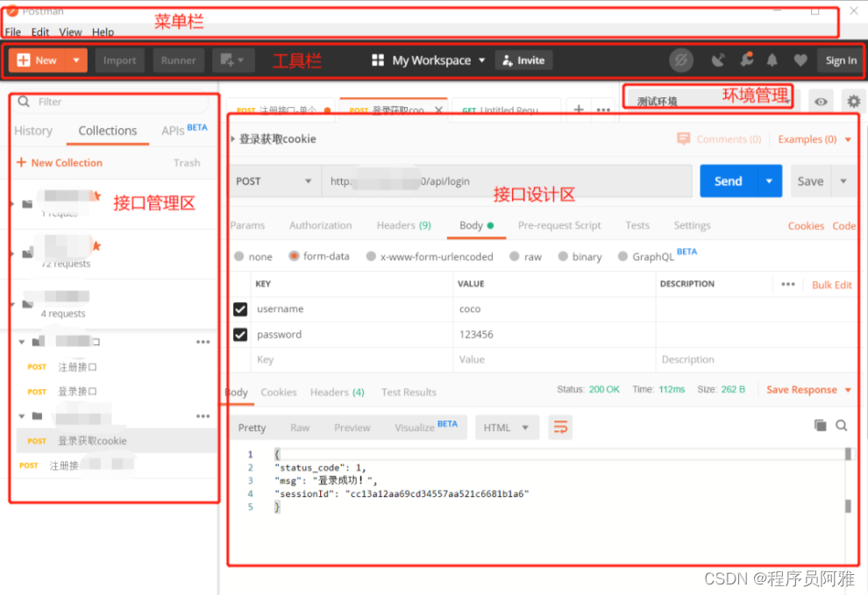Open the POST method dropdown
The image size is (868, 595).
pyautogui.click(x=275, y=181)
